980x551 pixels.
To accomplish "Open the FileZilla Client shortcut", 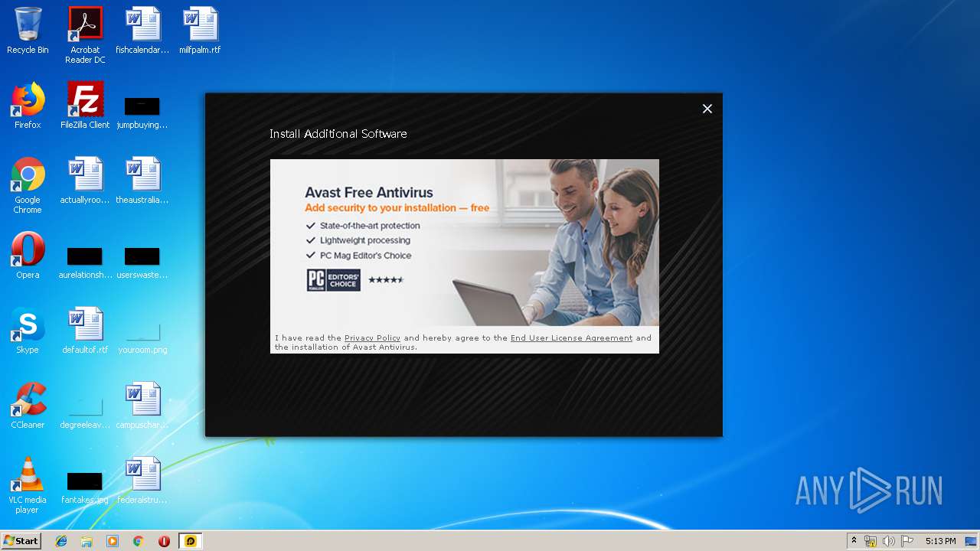I will [x=85, y=106].
